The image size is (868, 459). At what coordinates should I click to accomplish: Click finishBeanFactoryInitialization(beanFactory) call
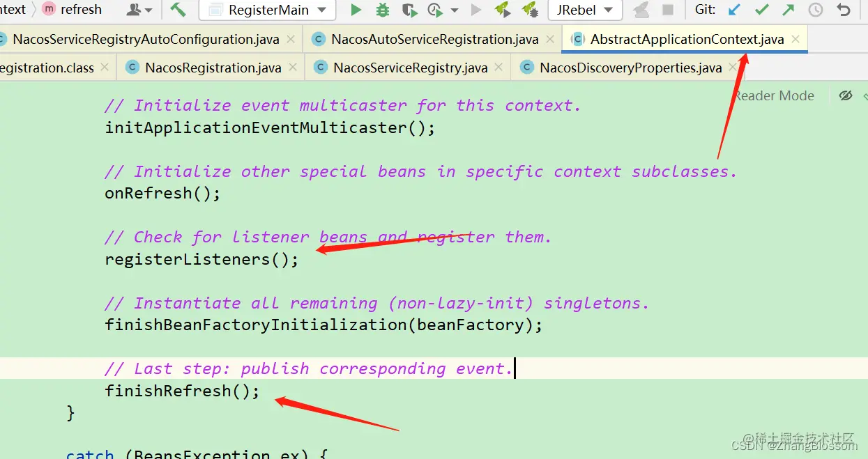(x=323, y=325)
